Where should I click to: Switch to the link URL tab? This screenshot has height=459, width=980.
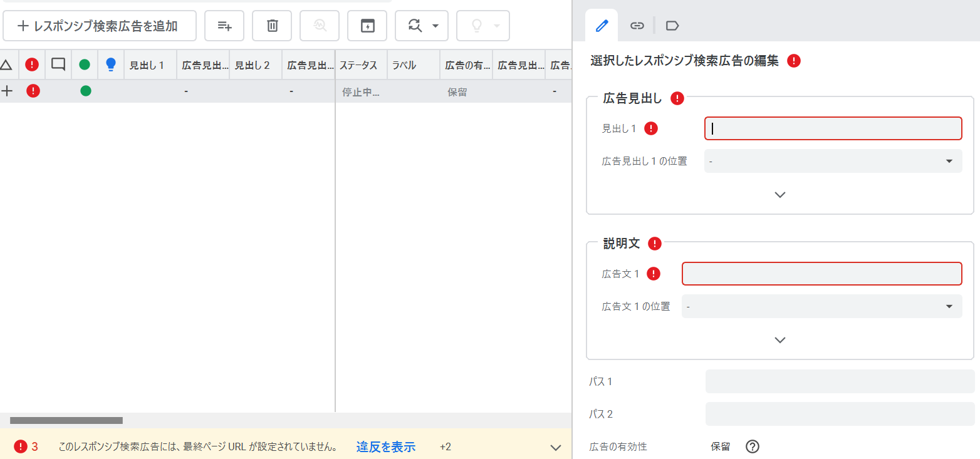(637, 26)
